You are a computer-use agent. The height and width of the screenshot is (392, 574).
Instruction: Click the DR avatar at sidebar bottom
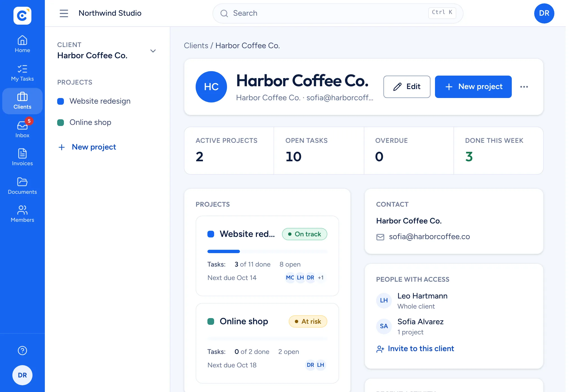[x=22, y=375]
